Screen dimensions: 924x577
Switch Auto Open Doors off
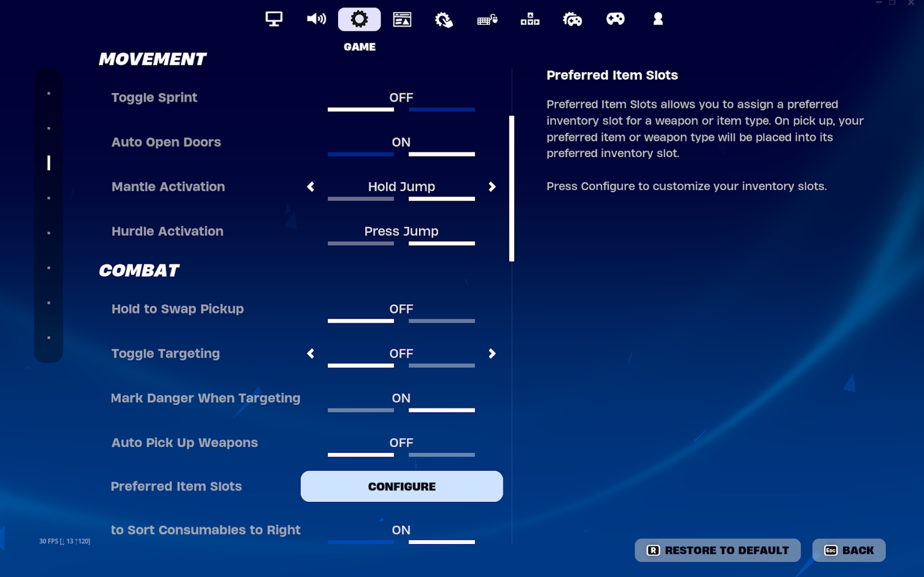click(x=361, y=154)
